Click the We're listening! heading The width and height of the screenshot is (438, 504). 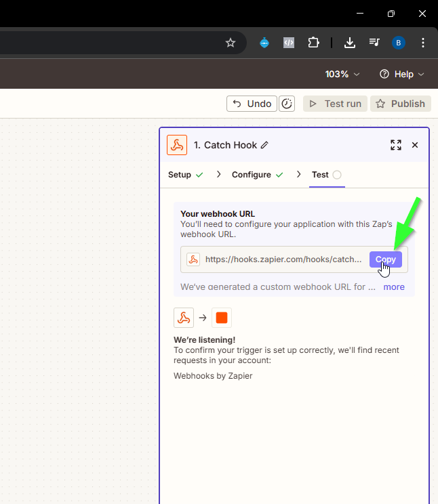(x=205, y=340)
